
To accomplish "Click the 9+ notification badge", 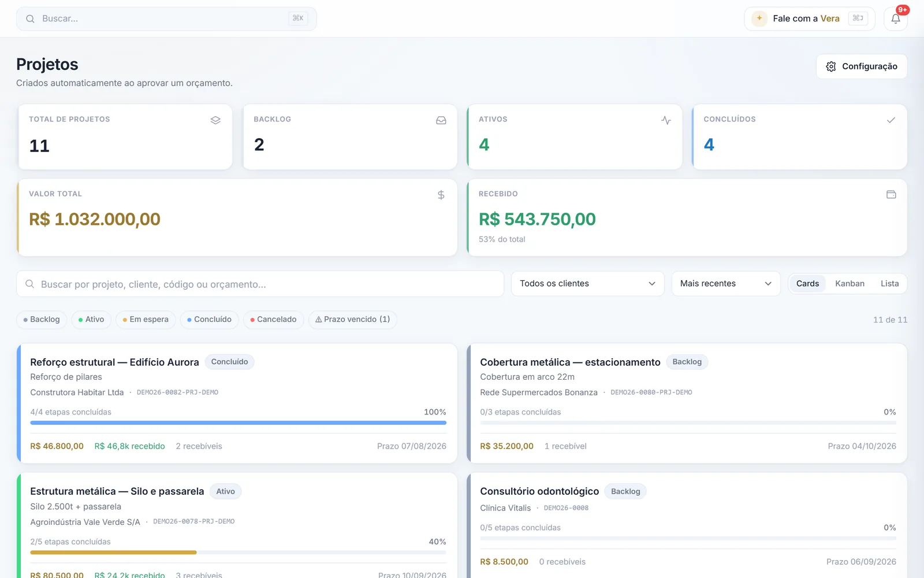I will [903, 10].
